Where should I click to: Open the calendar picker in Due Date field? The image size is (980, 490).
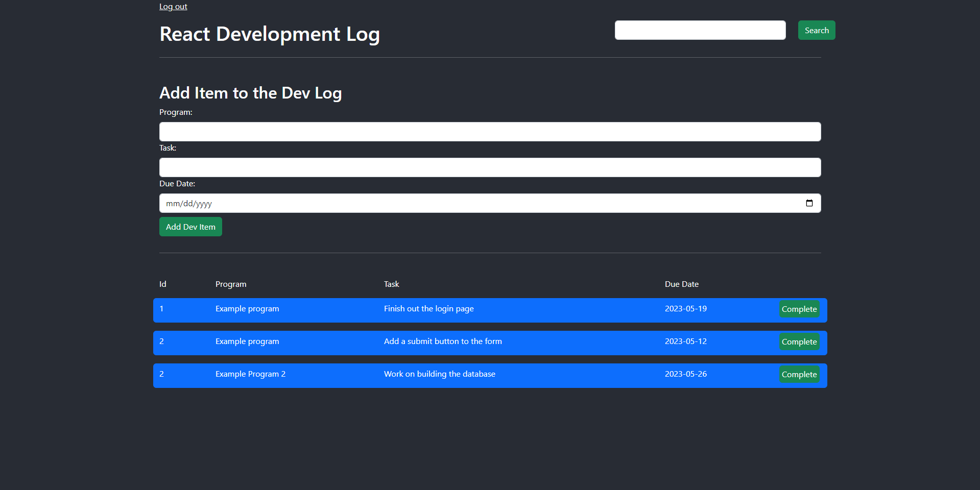pos(809,203)
